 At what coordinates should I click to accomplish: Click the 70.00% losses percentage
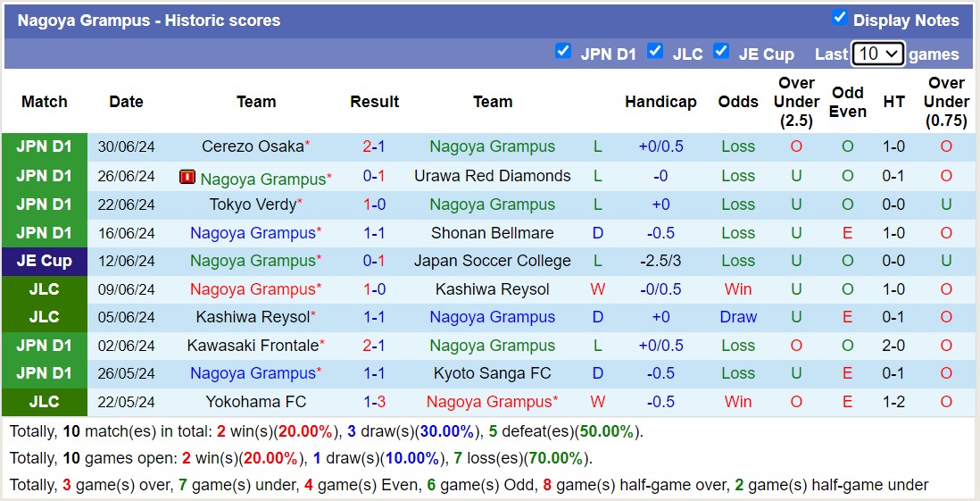tap(556, 458)
